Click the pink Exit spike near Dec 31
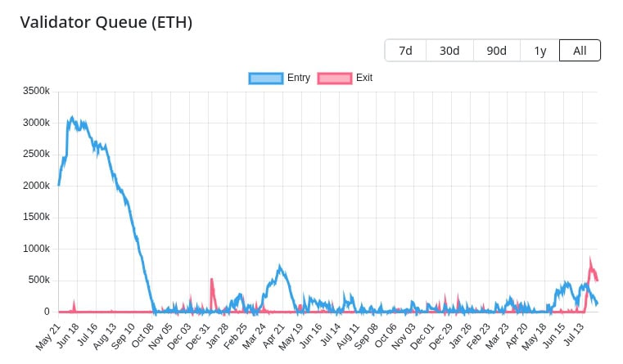Screen dimensions: 623x364 (x=212, y=280)
